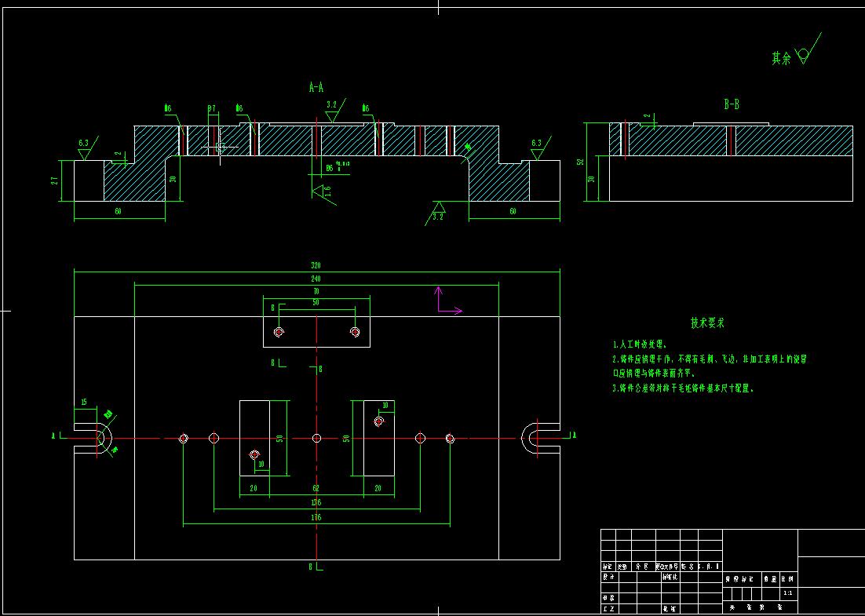The image size is (865, 616).
Task: Select the 136 hole spacing dimension
Action: tap(316, 503)
